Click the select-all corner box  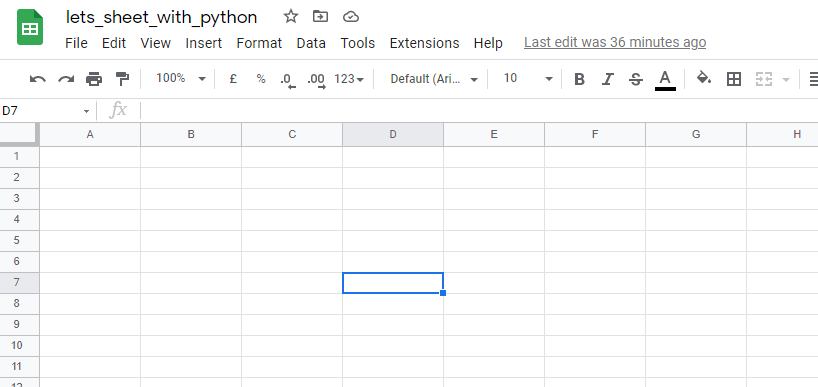coord(19,134)
